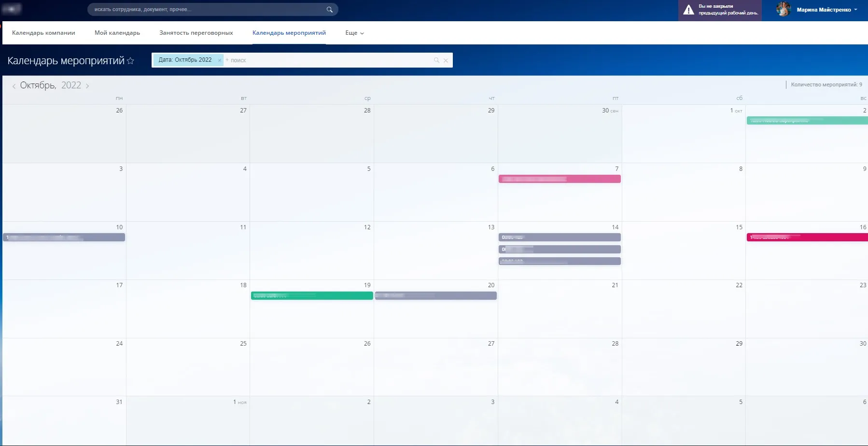Open the Занятость переговорных tab

pos(196,33)
